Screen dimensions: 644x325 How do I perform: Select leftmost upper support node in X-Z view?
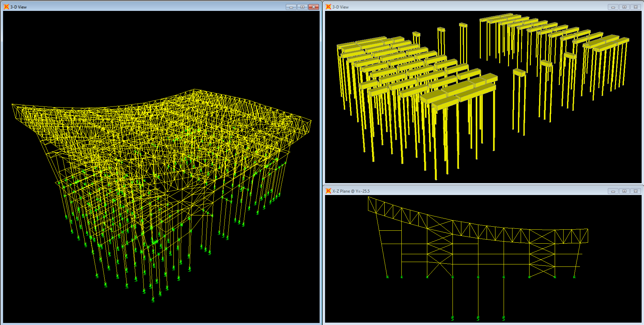pyautogui.click(x=387, y=277)
